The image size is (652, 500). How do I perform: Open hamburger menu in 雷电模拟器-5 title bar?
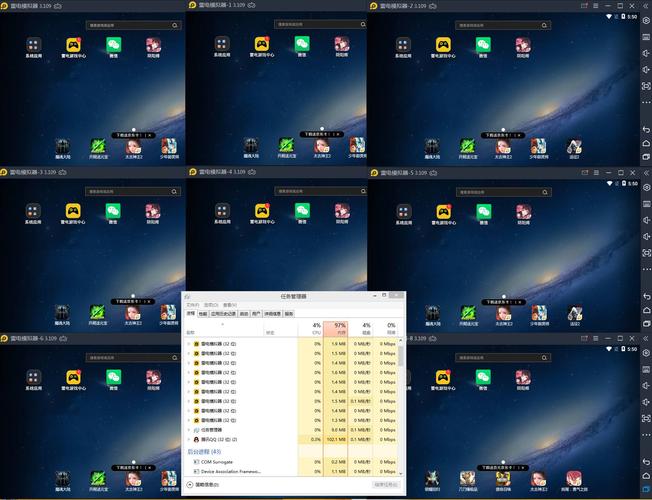pos(596,172)
